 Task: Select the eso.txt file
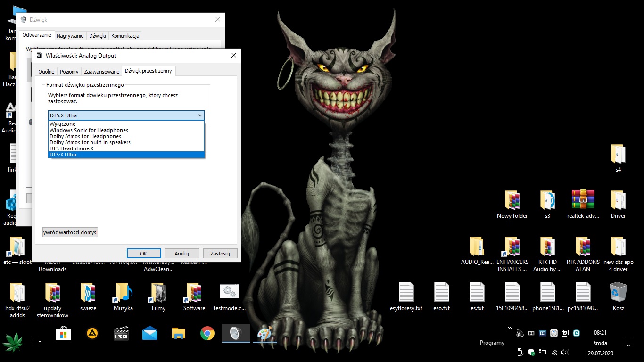(441, 297)
